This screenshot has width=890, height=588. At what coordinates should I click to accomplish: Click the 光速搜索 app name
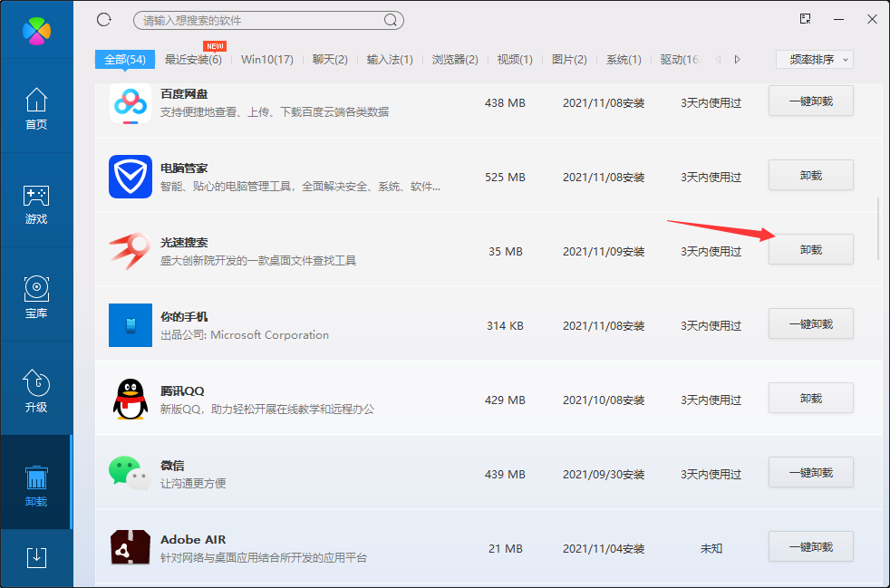(184, 242)
